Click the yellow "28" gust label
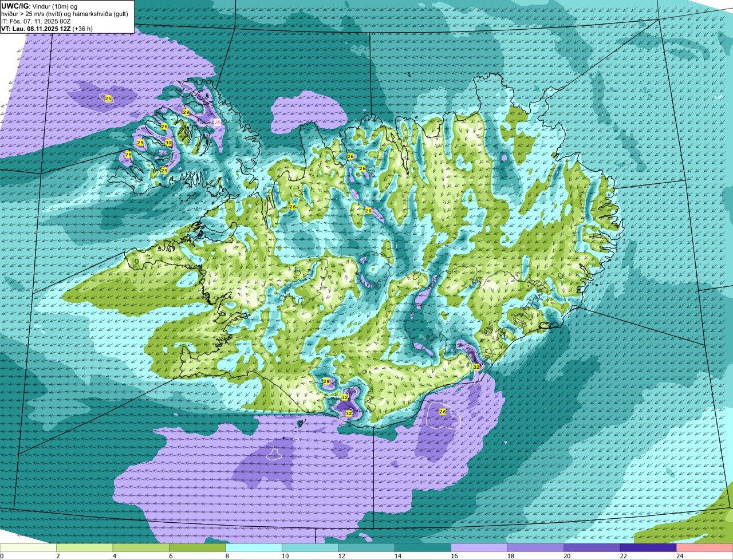 (326, 381)
